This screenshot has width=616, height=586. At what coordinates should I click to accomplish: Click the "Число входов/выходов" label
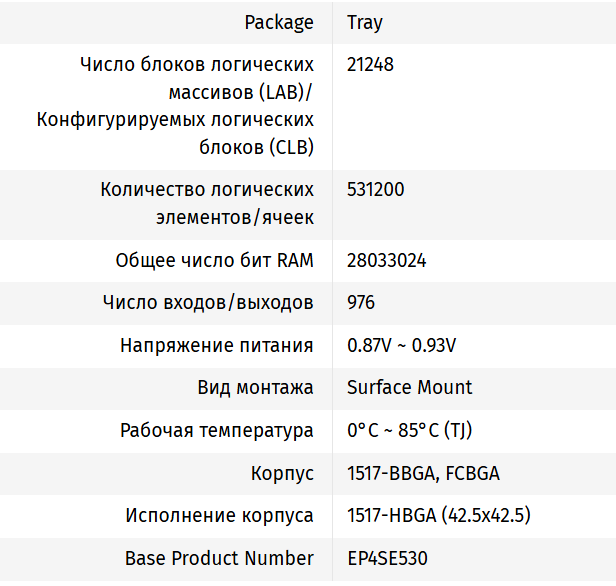click(x=208, y=303)
